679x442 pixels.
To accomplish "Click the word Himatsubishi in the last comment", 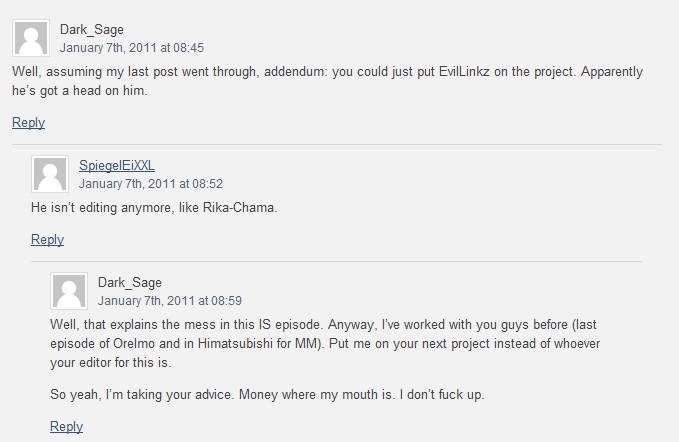I will tap(236, 344).
